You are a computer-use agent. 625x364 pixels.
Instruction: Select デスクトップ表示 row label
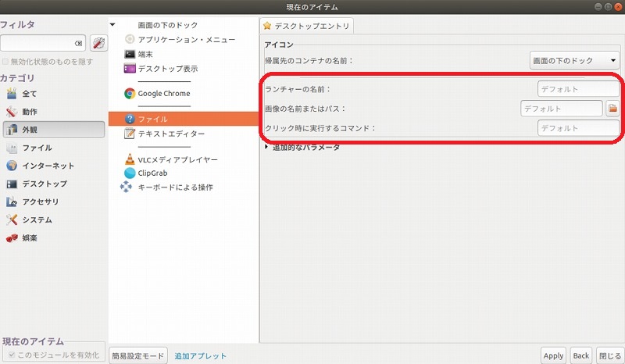point(168,69)
